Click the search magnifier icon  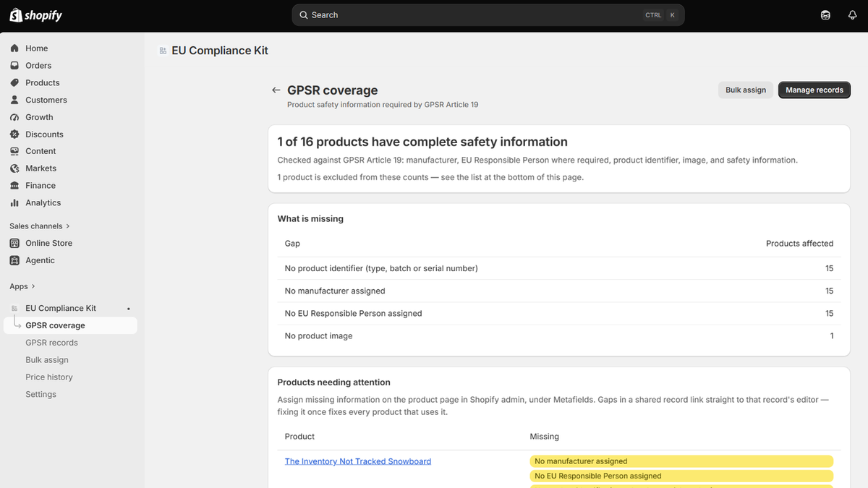click(304, 15)
